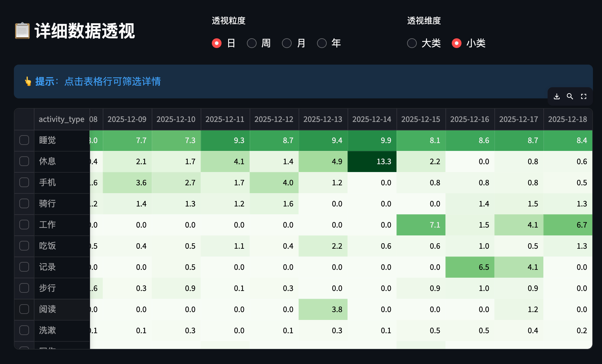The image size is (602, 364).
Task: Switch pivot dimension to 大类
Action: click(412, 43)
